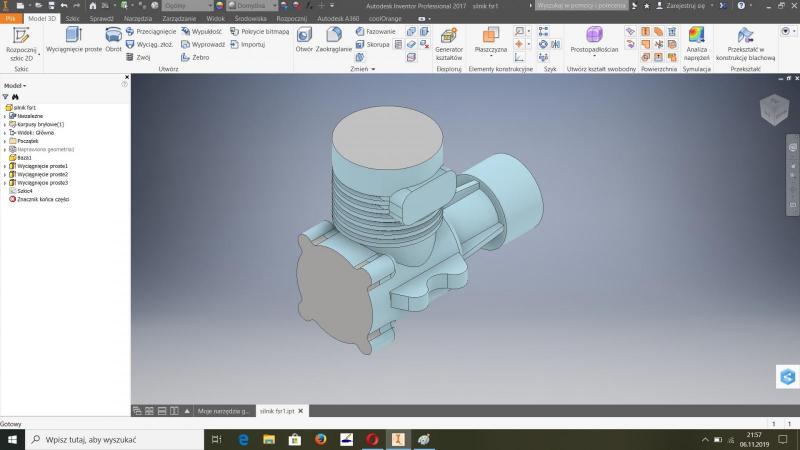The image size is (800, 450).
Task: Click the Otwór hole tool
Action: [304, 40]
